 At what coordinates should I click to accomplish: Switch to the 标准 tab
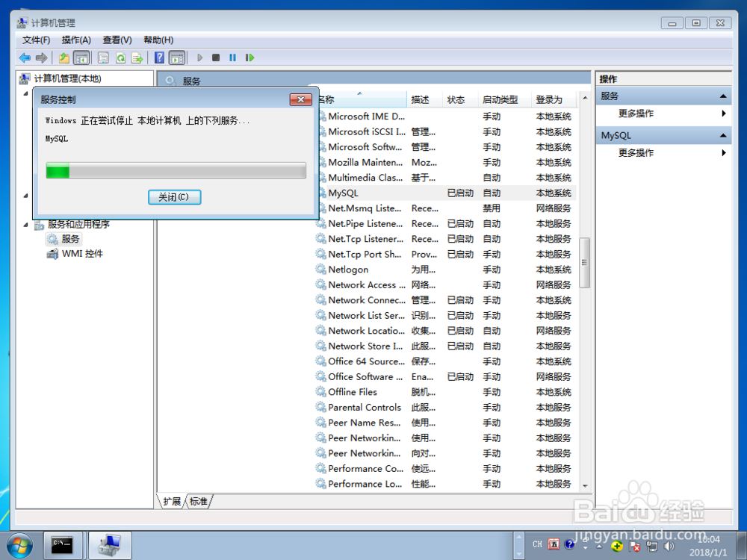pos(198,502)
